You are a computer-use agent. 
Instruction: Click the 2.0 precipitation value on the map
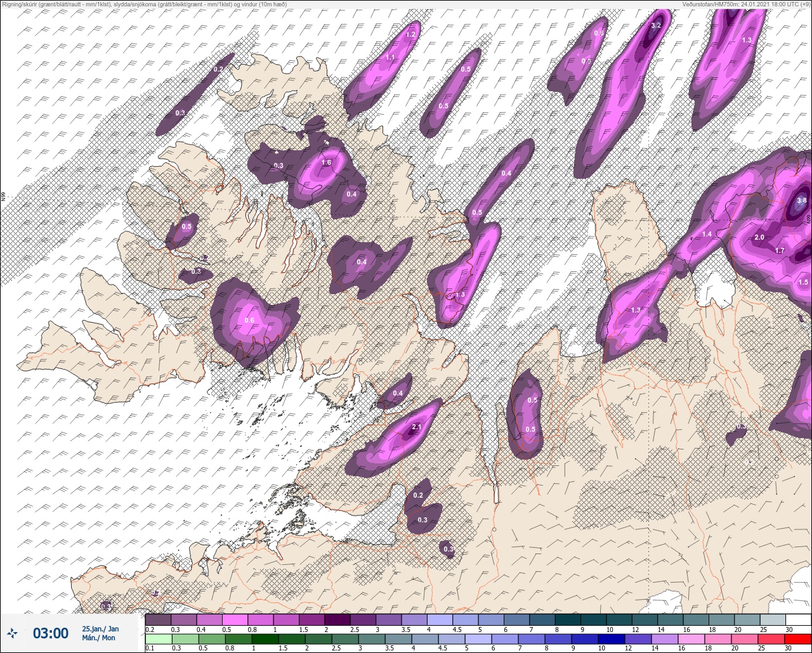[x=759, y=238]
